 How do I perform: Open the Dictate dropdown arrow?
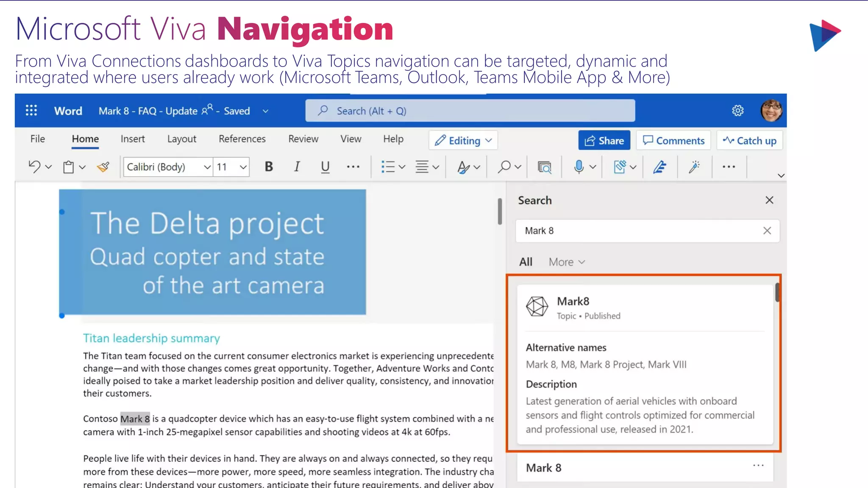tap(593, 167)
